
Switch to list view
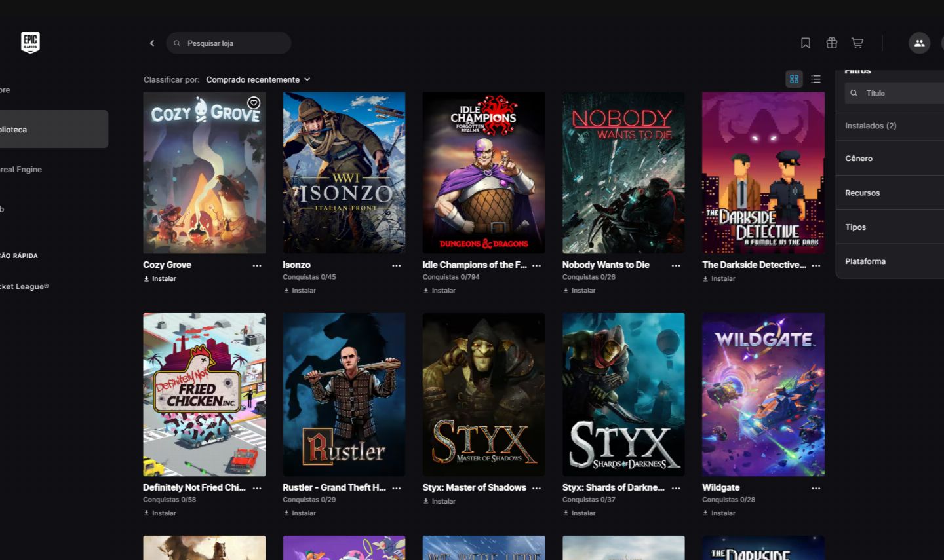[816, 79]
